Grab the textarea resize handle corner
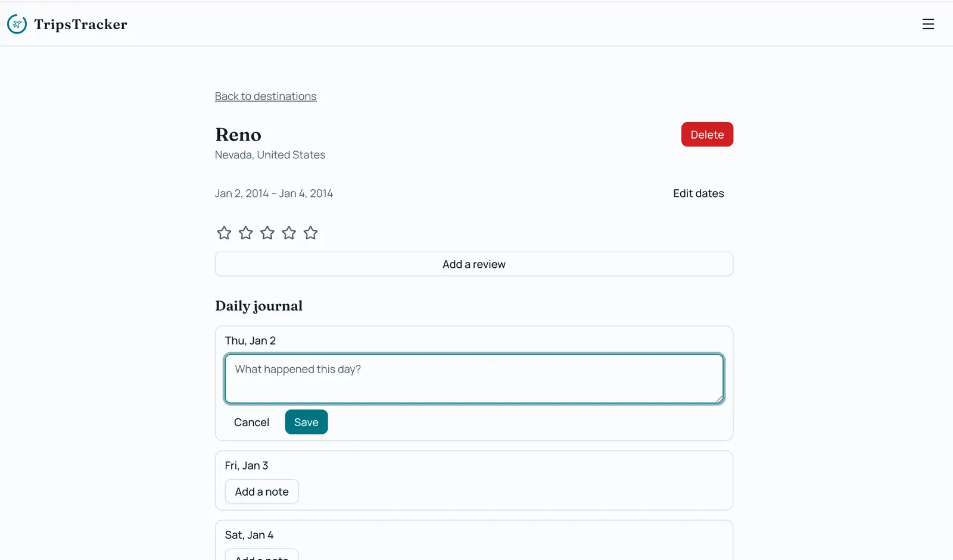 click(x=719, y=399)
